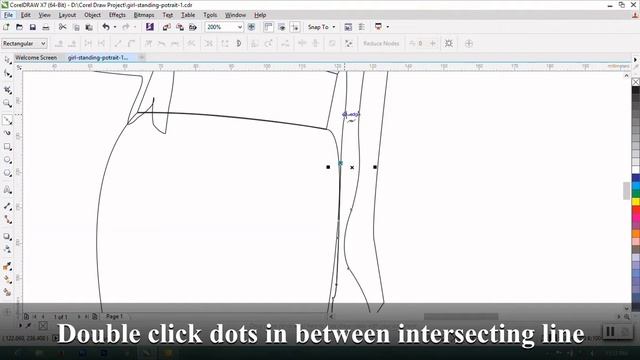Open the Bitmaps menu
640x360 pixels.
[x=144, y=15]
